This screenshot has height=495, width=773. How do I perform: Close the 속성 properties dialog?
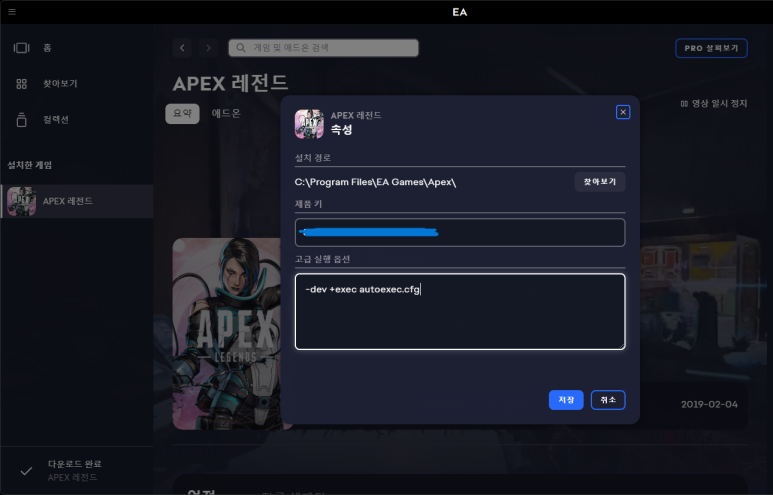tap(623, 112)
